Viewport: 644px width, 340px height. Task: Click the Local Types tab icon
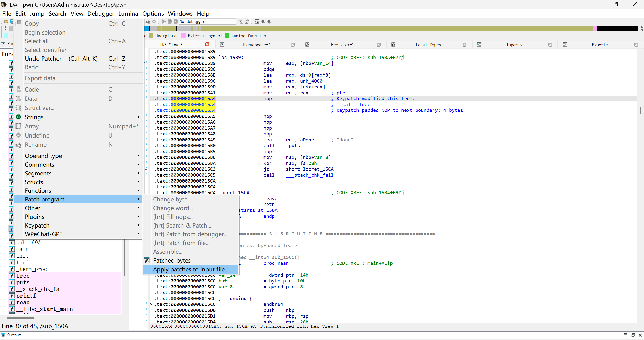coord(393,45)
